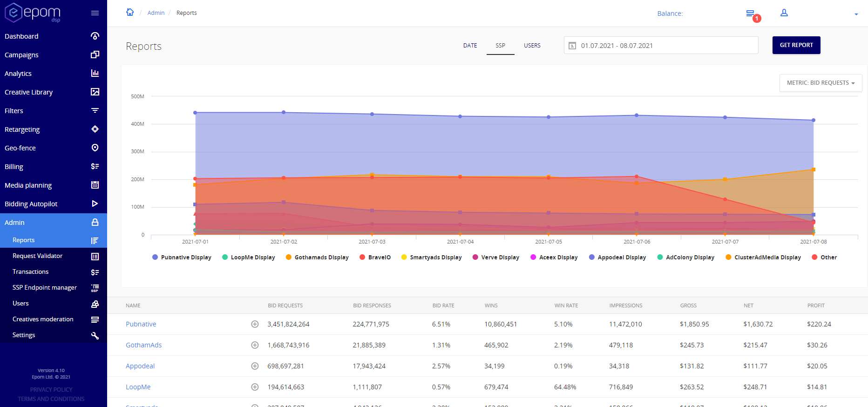This screenshot has width=868, height=407.
Task: Click the Retargeting crosshair icon
Action: (95, 129)
